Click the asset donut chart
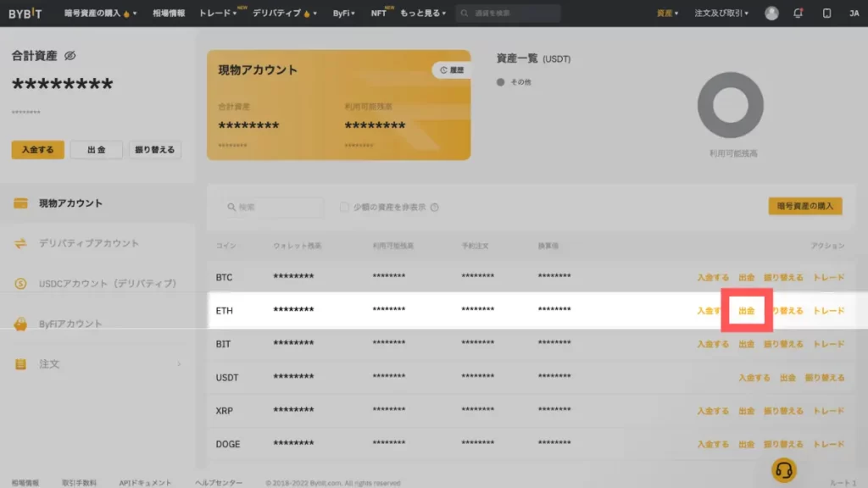The height and width of the screenshot is (488, 868). [730, 105]
